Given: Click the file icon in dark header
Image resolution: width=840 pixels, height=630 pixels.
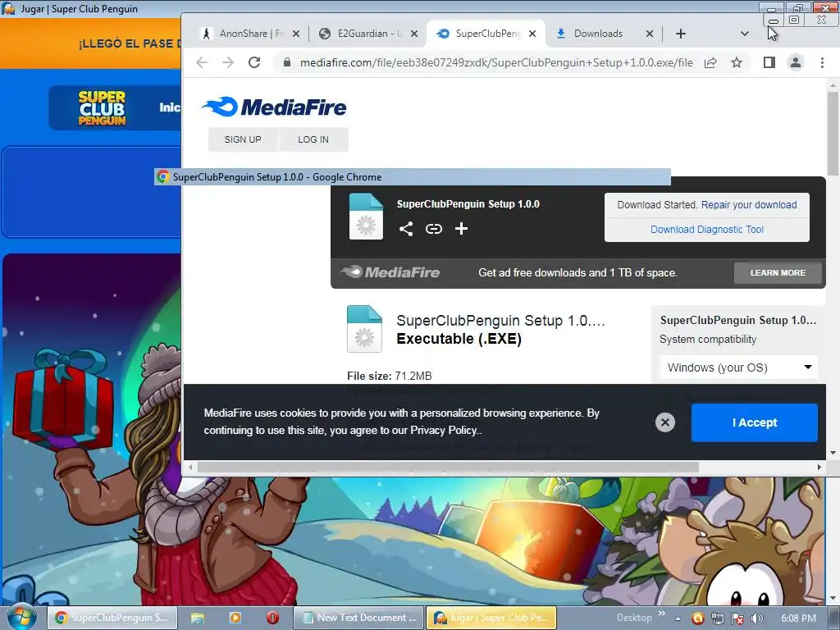Looking at the screenshot, I should [366, 217].
